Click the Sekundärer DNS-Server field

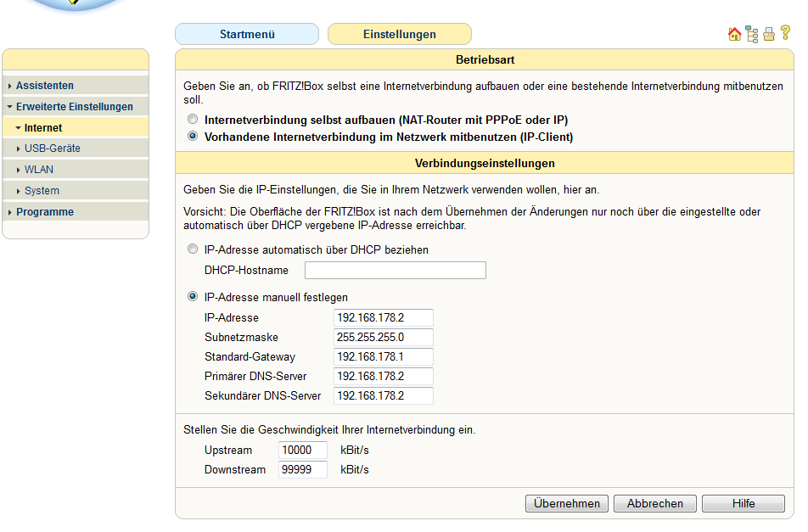384,396
